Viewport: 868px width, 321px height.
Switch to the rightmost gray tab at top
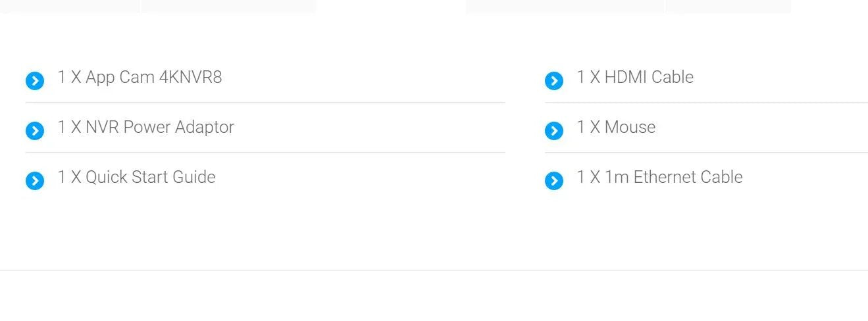[x=728, y=6]
